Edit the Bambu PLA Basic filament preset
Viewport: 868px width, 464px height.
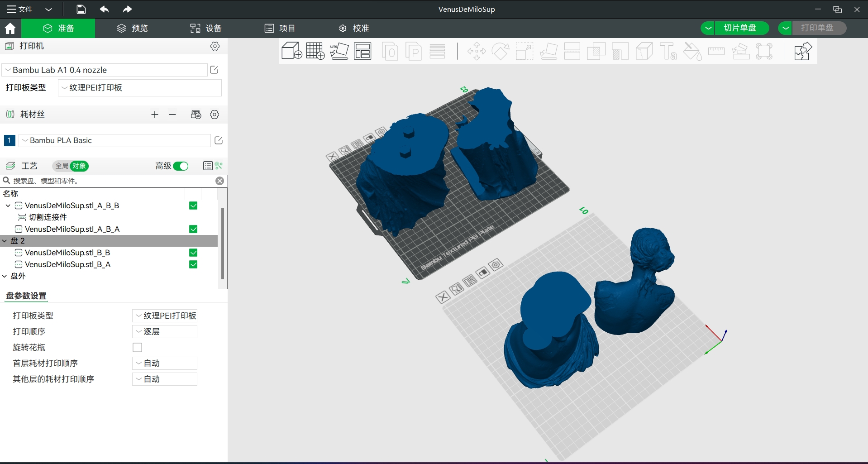(x=219, y=140)
